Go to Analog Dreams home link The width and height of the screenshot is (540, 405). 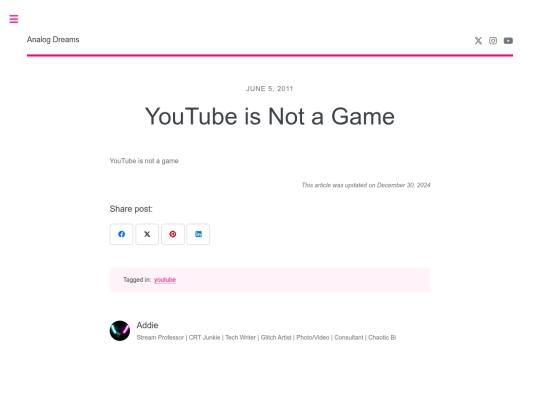(x=53, y=40)
